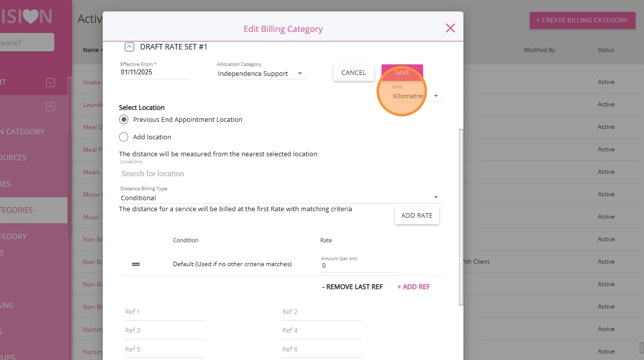Click the + Add Ref link
The image size is (644, 360).
point(414,287)
